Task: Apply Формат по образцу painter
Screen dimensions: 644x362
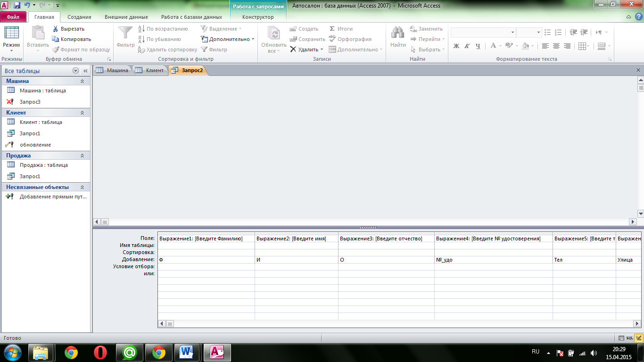Action: pos(81,49)
